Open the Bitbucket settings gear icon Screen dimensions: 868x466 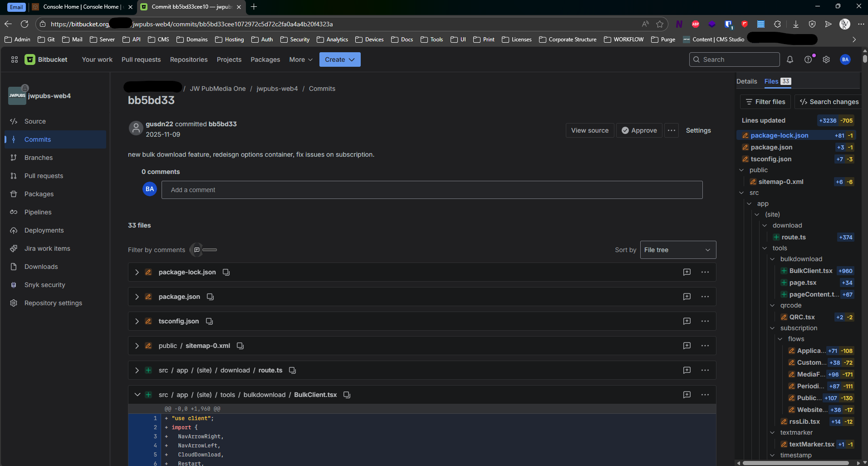826,59
